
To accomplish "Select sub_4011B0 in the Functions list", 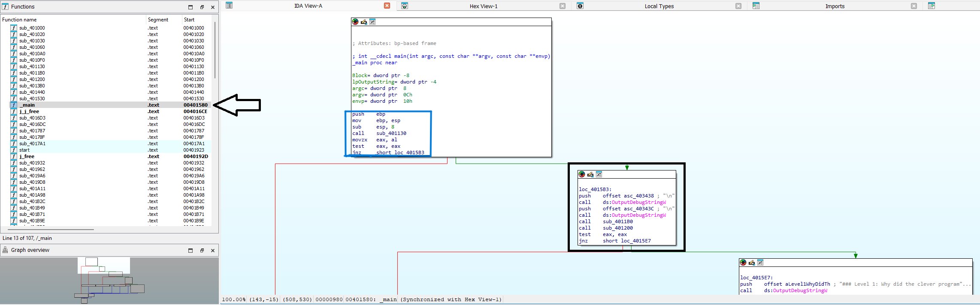I will [32, 73].
